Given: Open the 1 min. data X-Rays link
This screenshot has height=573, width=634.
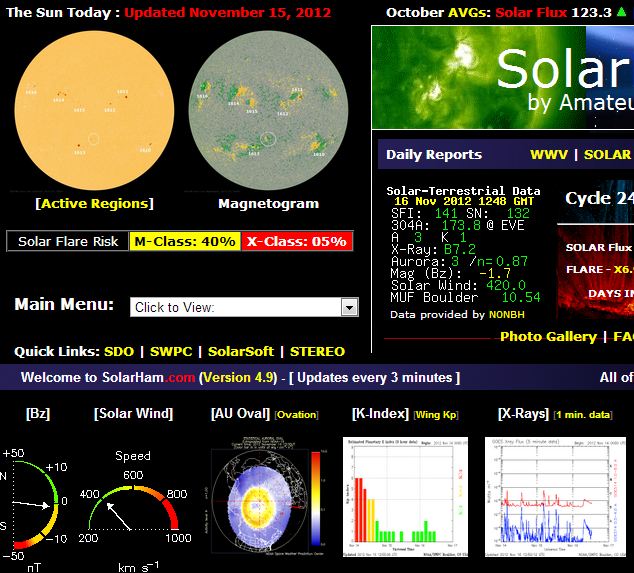Looking at the screenshot, I should click(x=583, y=415).
